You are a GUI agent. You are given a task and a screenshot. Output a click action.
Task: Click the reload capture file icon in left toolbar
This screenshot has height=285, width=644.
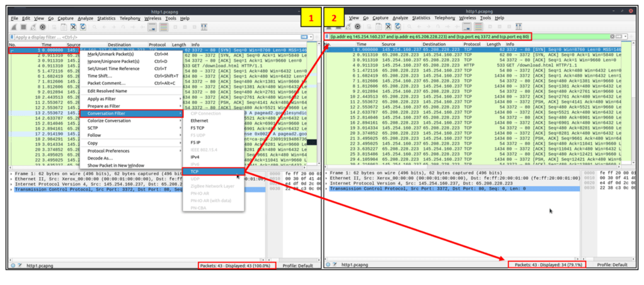pyautogui.click(x=83, y=27)
